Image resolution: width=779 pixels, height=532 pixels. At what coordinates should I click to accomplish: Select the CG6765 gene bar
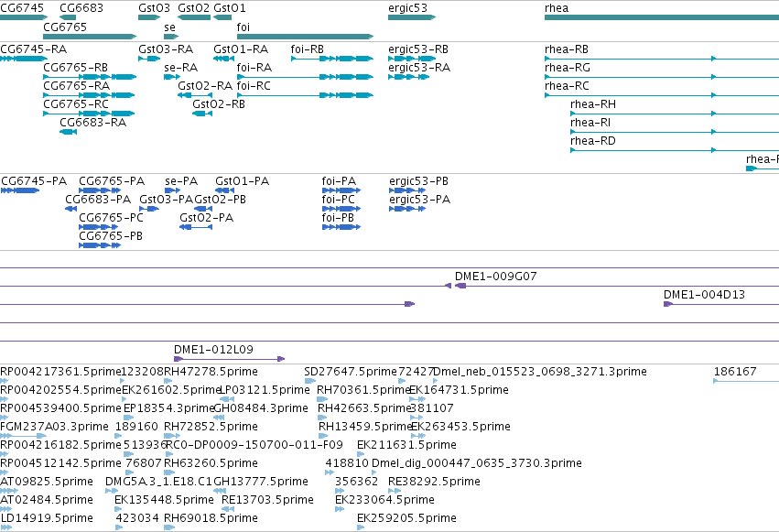click(x=90, y=37)
